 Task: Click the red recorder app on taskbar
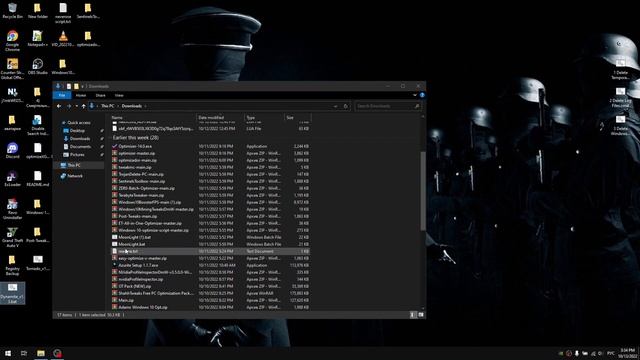[57, 353]
